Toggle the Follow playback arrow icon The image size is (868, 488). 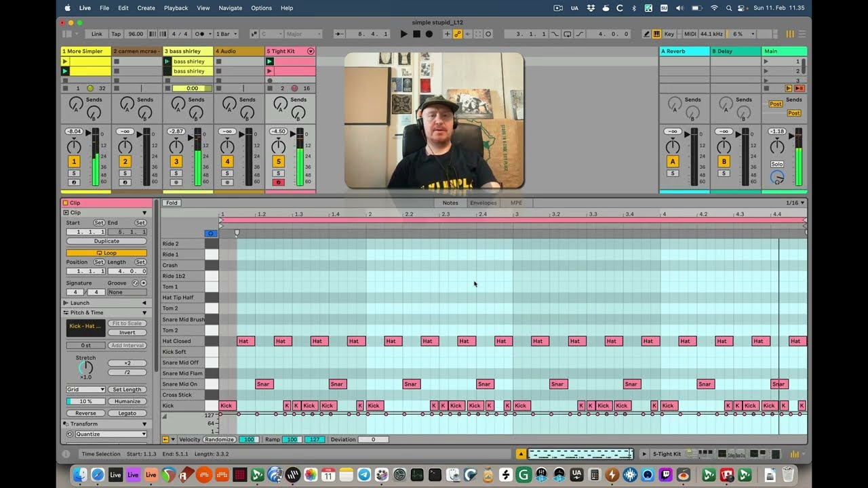click(x=339, y=34)
